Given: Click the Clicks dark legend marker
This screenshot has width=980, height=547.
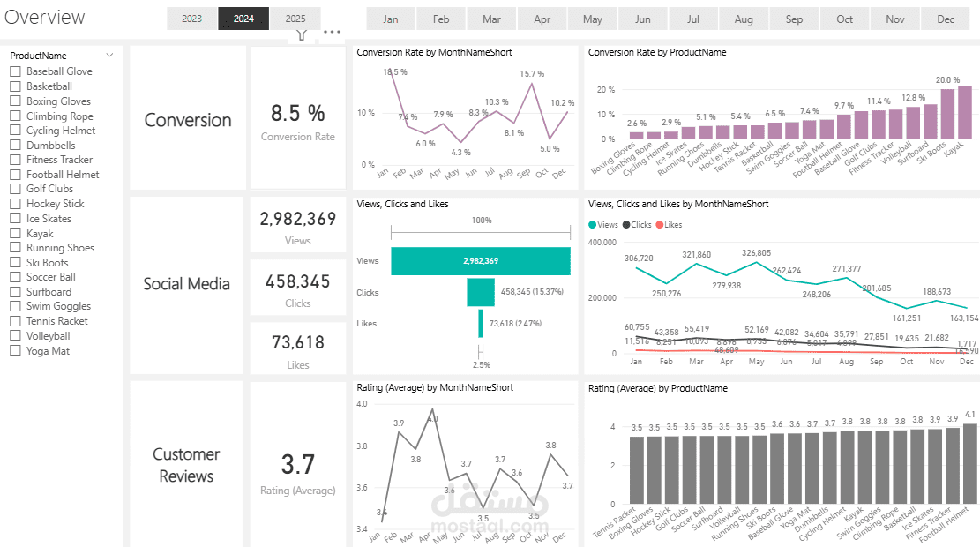Looking at the screenshot, I should coord(626,224).
